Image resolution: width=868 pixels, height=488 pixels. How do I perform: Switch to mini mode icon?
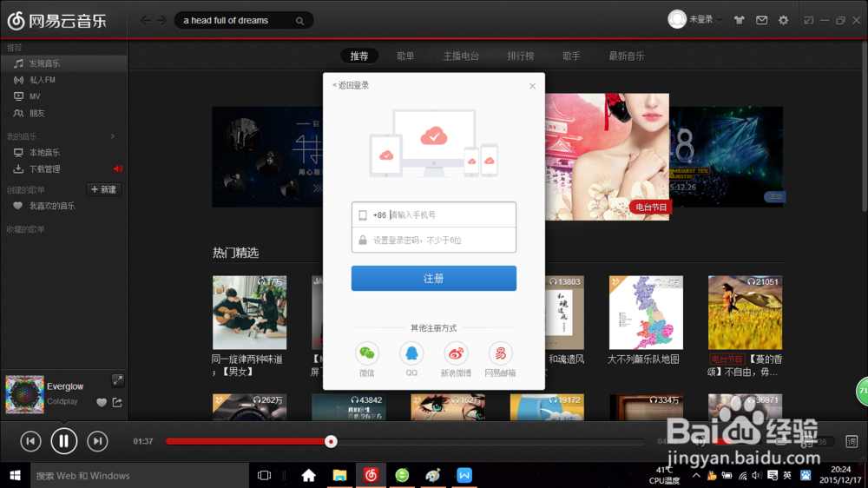[809, 21]
